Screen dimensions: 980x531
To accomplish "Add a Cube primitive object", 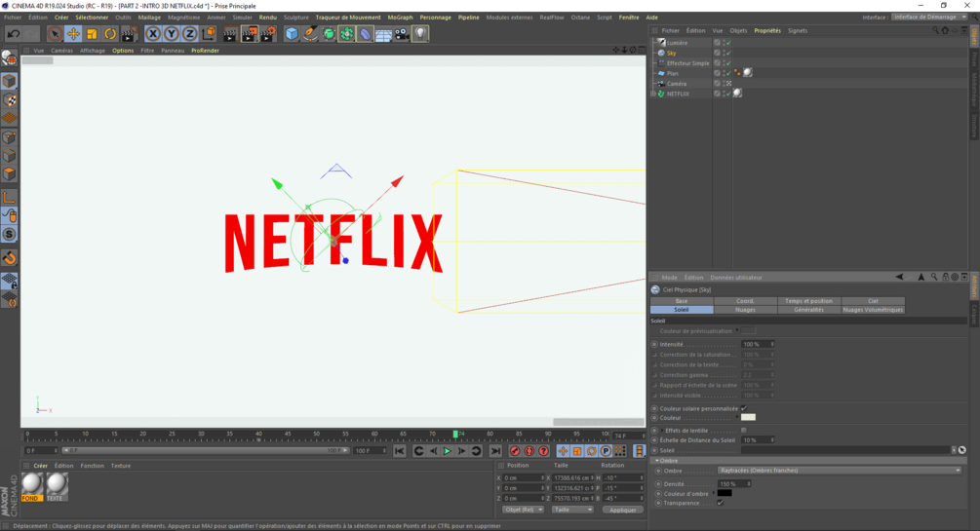I will (292, 34).
